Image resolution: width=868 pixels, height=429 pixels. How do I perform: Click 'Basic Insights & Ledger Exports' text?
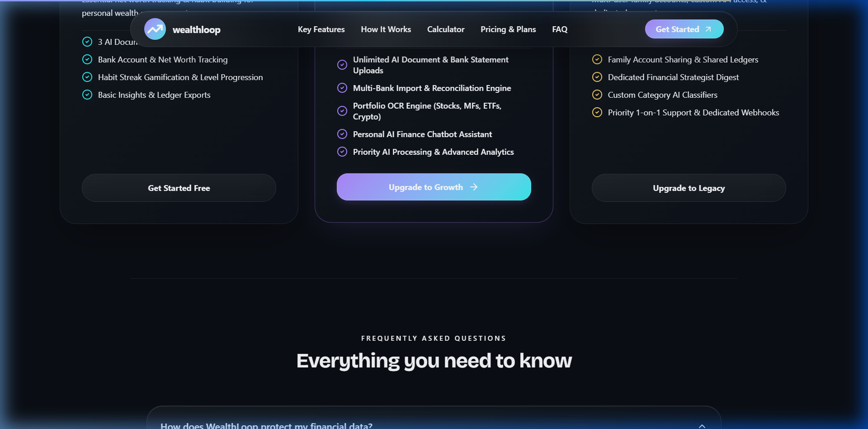[x=154, y=95]
